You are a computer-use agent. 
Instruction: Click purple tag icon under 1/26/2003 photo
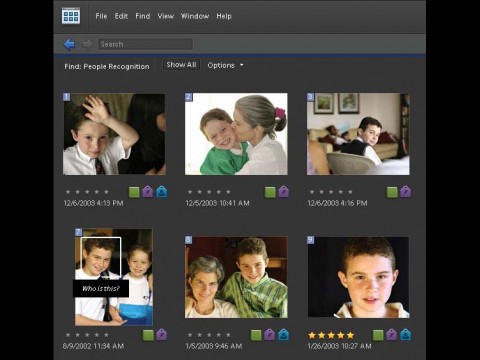click(392, 335)
